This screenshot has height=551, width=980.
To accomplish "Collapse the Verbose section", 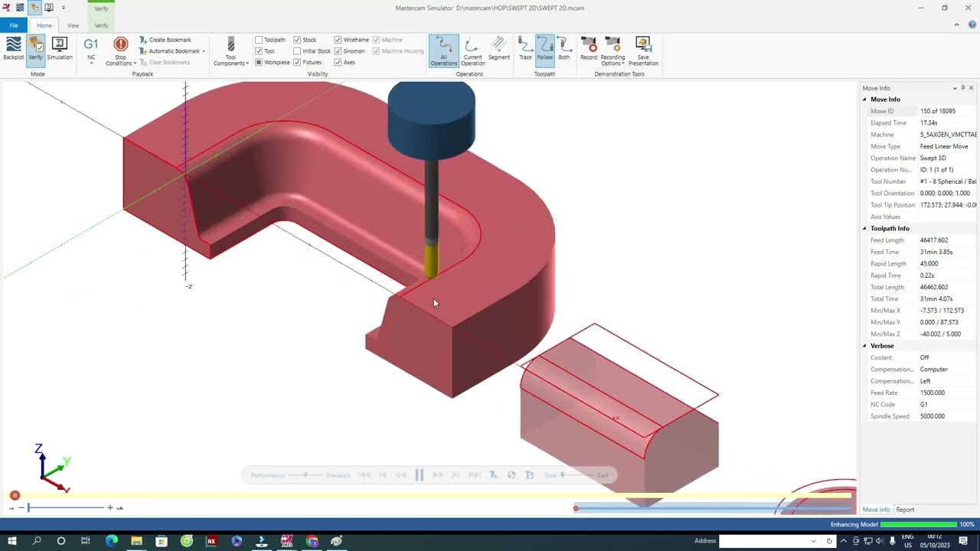I will pyautogui.click(x=865, y=346).
